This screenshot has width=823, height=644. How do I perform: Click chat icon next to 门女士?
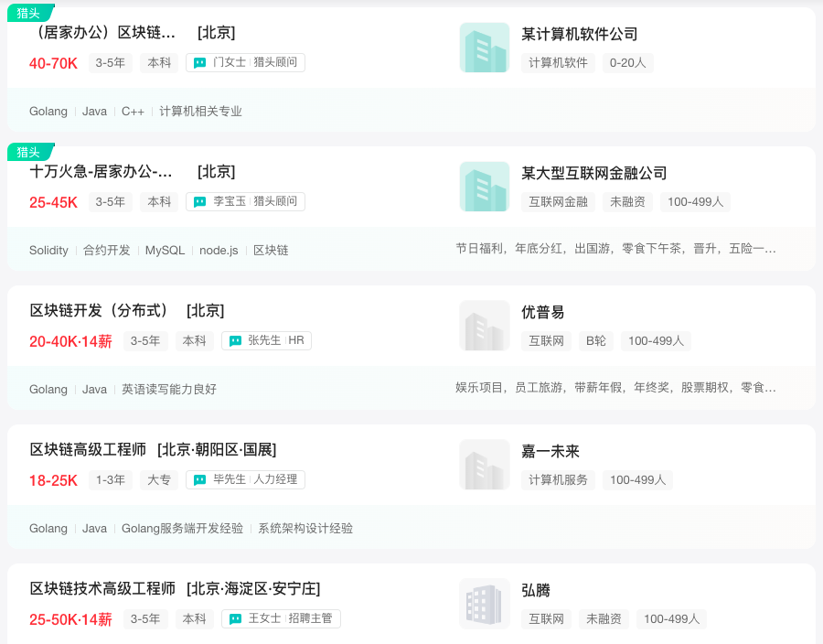pos(200,63)
